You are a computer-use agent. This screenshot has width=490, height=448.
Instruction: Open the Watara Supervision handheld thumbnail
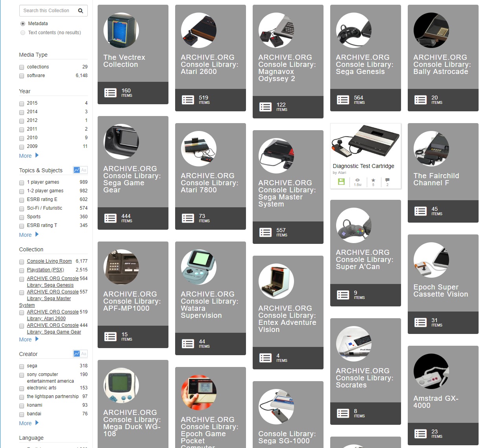(x=198, y=267)
